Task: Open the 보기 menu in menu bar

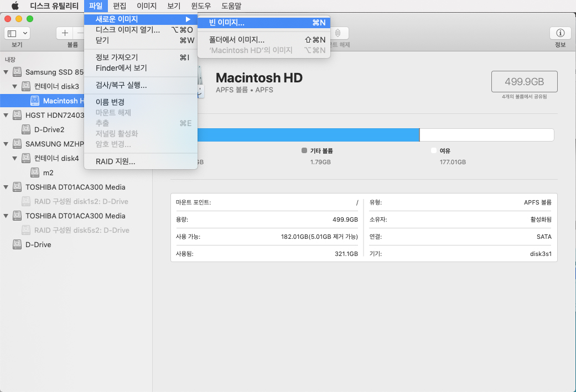Action: click(174, 6)
